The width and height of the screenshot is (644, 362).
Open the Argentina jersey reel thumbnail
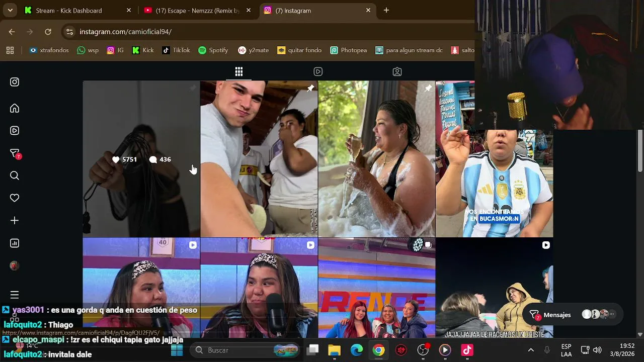[495, 159]
